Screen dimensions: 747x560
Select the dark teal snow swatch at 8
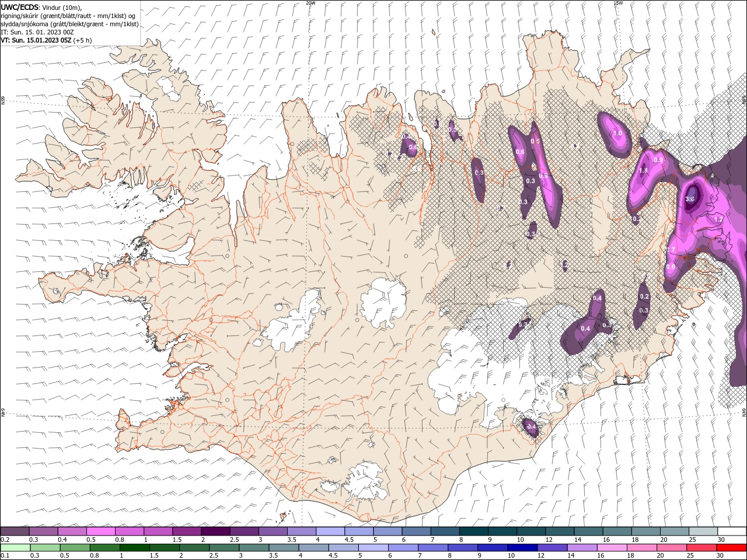coord(473,531)
